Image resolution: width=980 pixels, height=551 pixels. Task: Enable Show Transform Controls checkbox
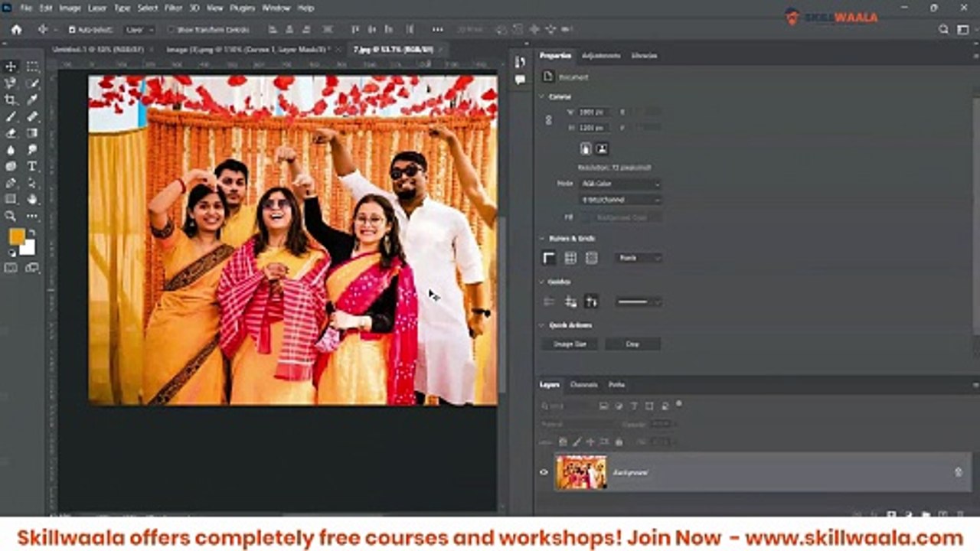171,30
